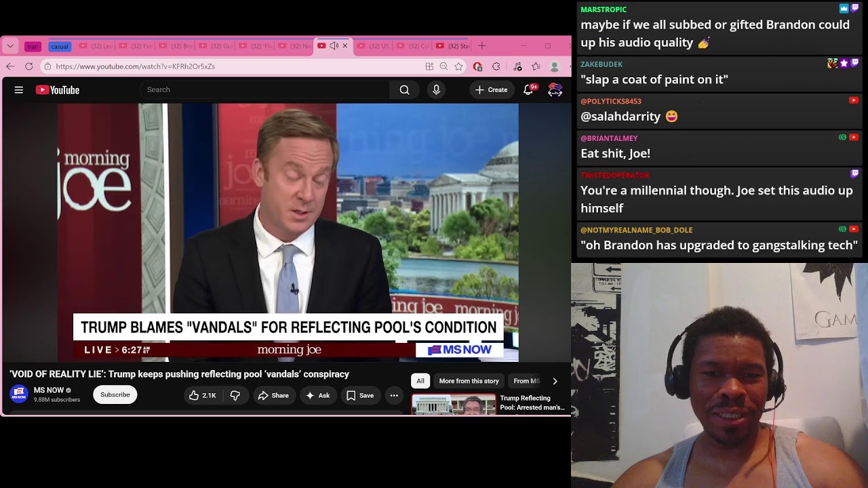This screenshot has width=868, height=488.
Task: Open the account avatar menu
Action: coord(555,89)
